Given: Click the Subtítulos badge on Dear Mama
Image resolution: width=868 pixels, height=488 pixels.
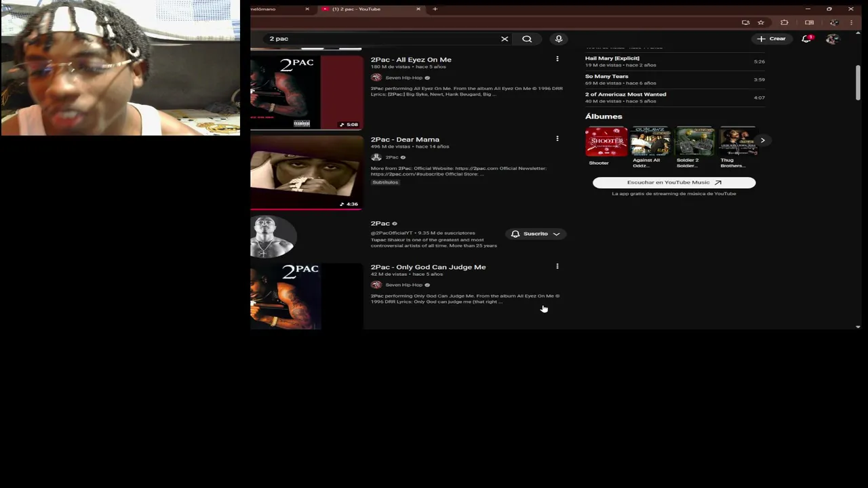Looking at the screenshot, I should point(385,182).
